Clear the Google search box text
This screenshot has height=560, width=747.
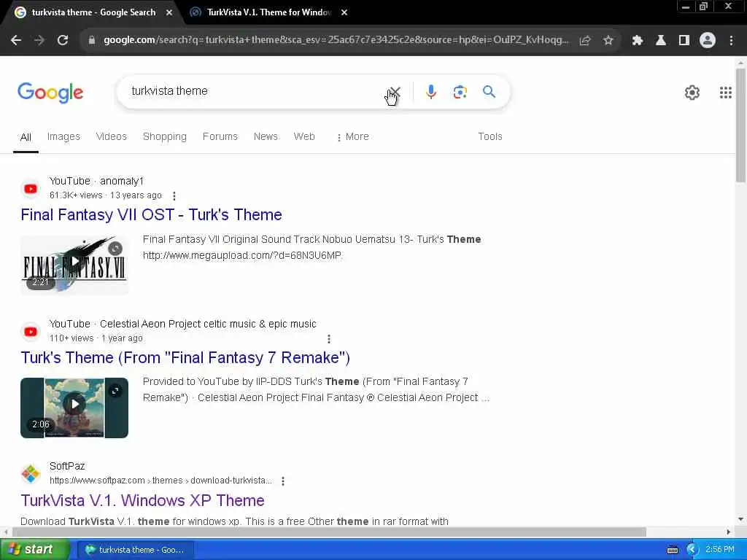(x=395, y=91)
